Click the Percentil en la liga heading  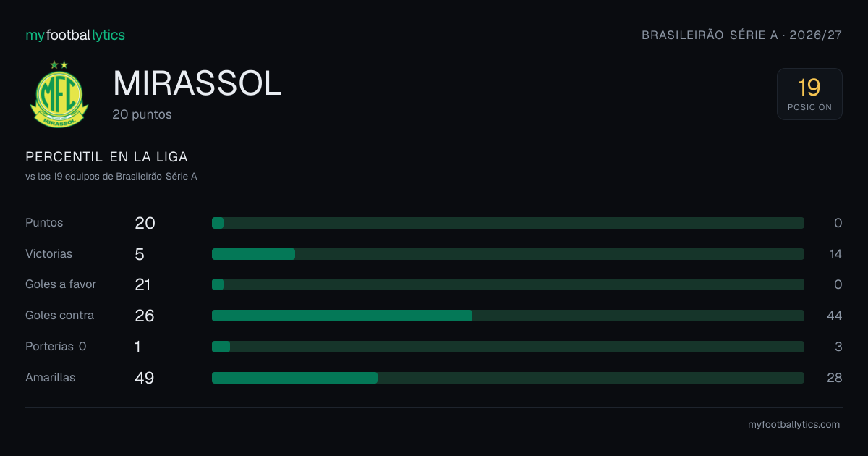coord(106,157)
